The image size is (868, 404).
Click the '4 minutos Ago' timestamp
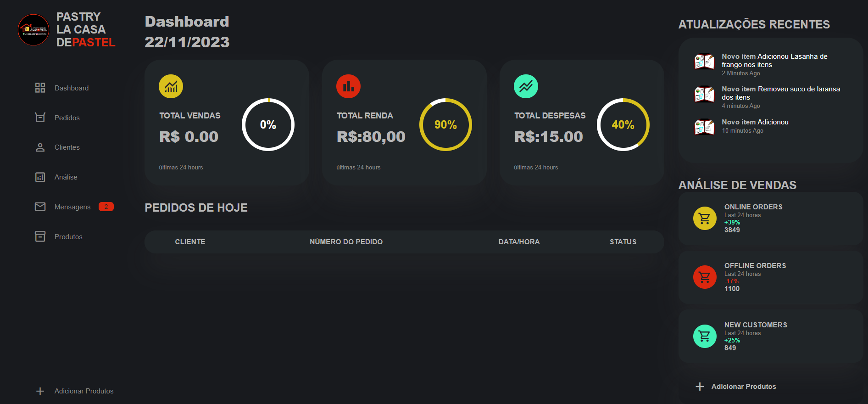click(x=741, y=106)
